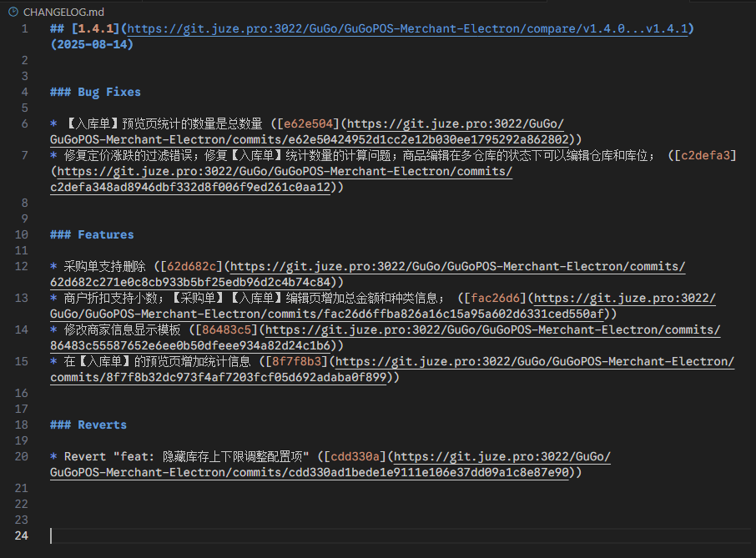The width and height of the screenshot is (756, 558).
Task: Place cursor on the Features heading
Action: (91, 234)
